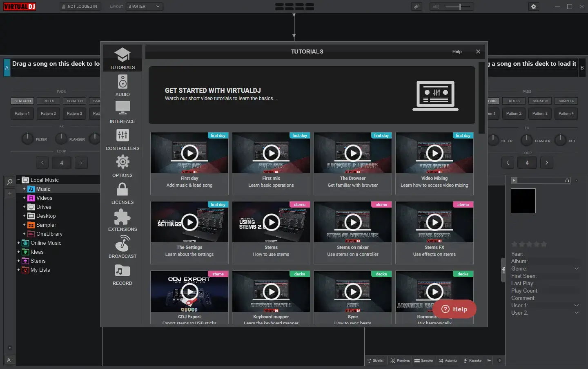The height and width of the screenshot is (369, 588).
Task: Open the Audio settings section
Action: 122,85
